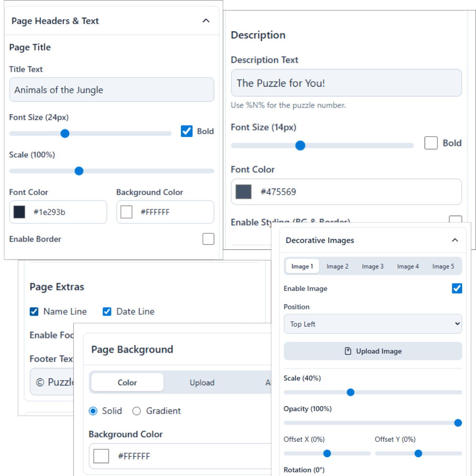
Task: Switch to the Image 3 tab
Action: [372, 267]
